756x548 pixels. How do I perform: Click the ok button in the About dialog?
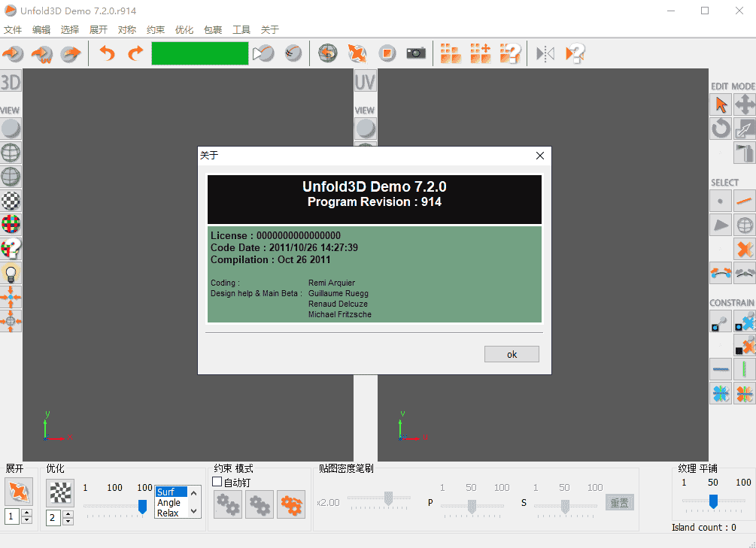(x=512, y=353)
